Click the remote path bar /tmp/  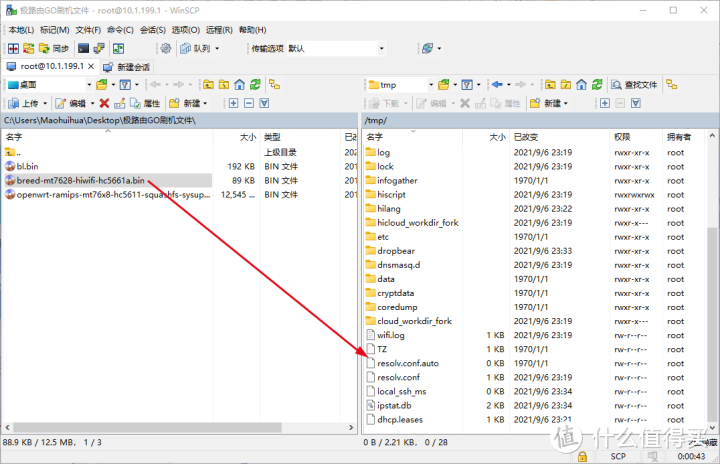pos(540,120)
